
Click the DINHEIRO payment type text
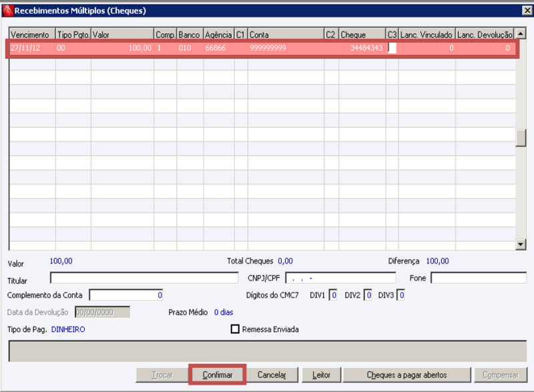[x=68, y=329]
